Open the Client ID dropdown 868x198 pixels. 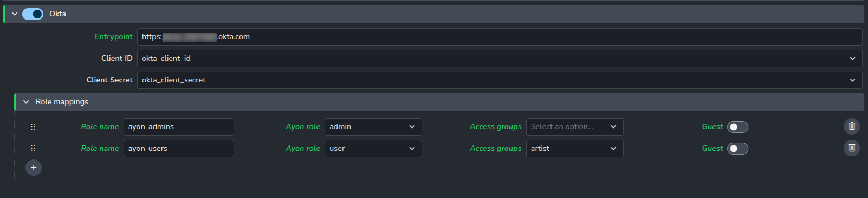500,59
